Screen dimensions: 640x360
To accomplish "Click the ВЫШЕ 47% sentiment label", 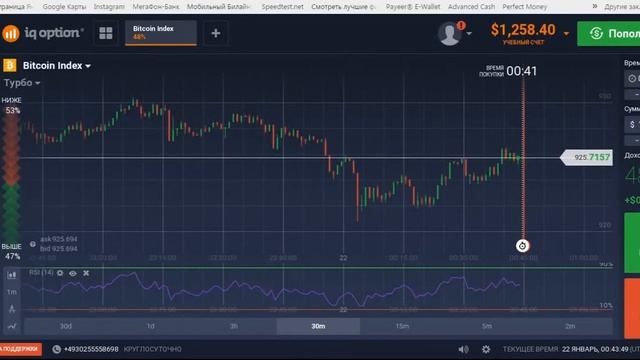I will pos(11,252).
